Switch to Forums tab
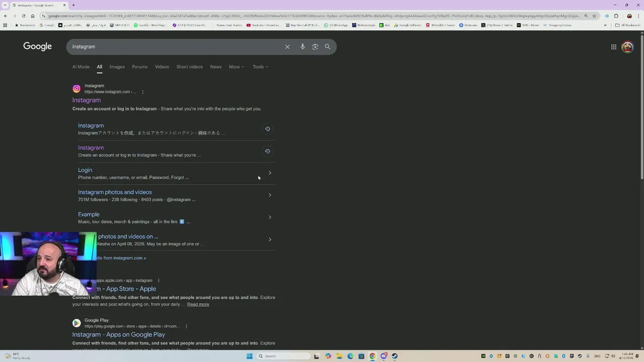This screenshot has height=362, width=644. 140,67
